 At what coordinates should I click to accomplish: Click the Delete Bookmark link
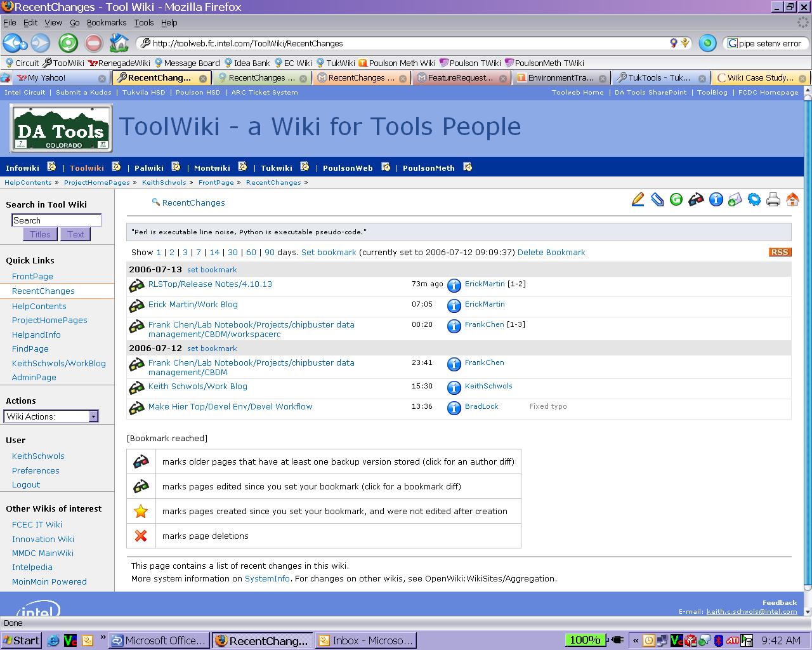click(551, 253)
